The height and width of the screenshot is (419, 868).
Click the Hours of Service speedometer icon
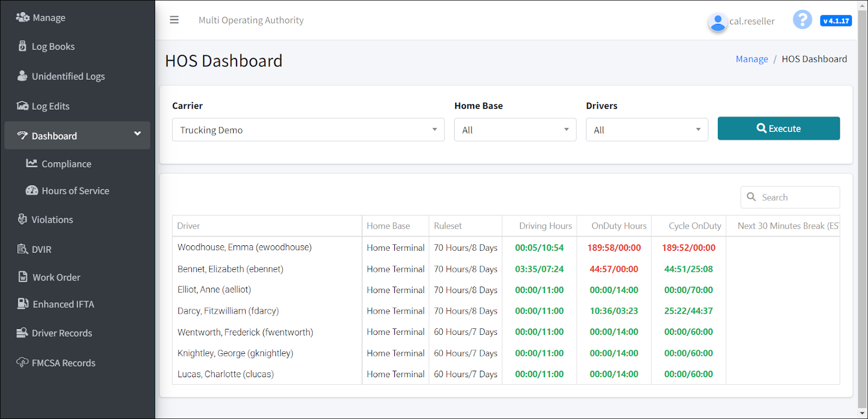click(x=32, y=191)
